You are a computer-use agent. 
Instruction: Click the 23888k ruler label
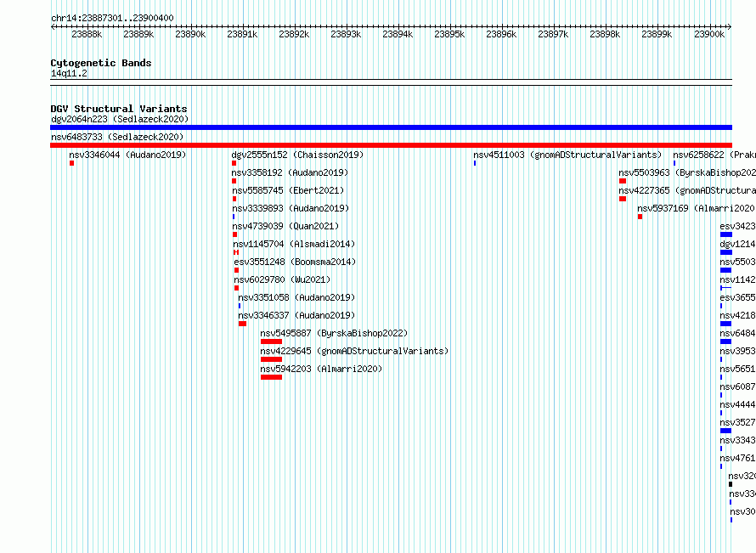87,34
